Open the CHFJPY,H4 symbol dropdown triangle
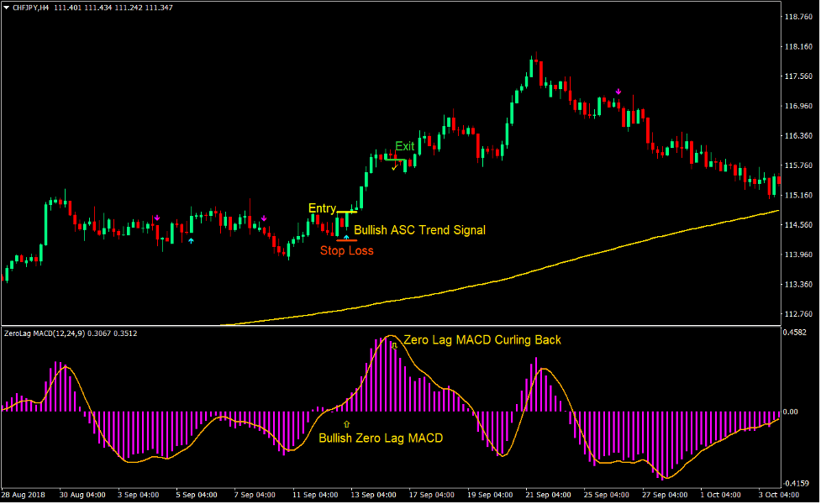 coord(8,8)
